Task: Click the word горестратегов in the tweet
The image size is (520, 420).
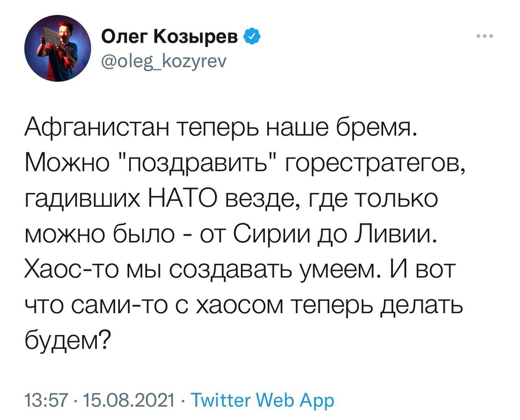Action: (374, 165)
